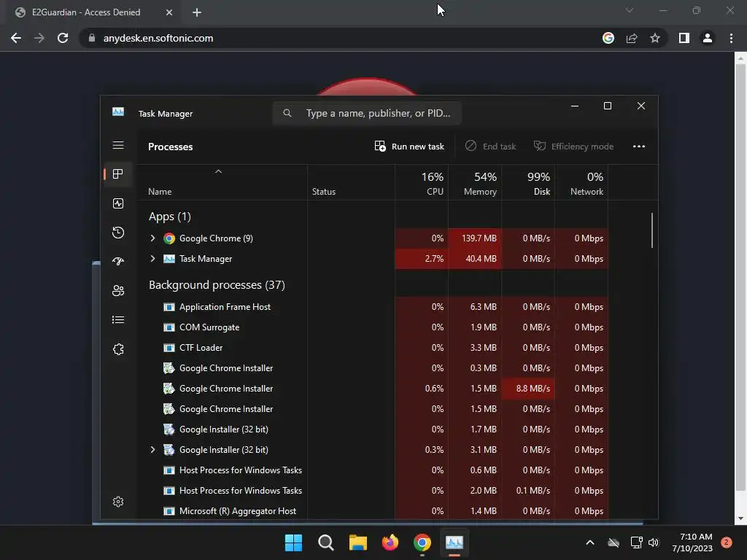Click the Google icon in address bar
This screenshot has width=747, height=560.
click(x=608, y=38)
